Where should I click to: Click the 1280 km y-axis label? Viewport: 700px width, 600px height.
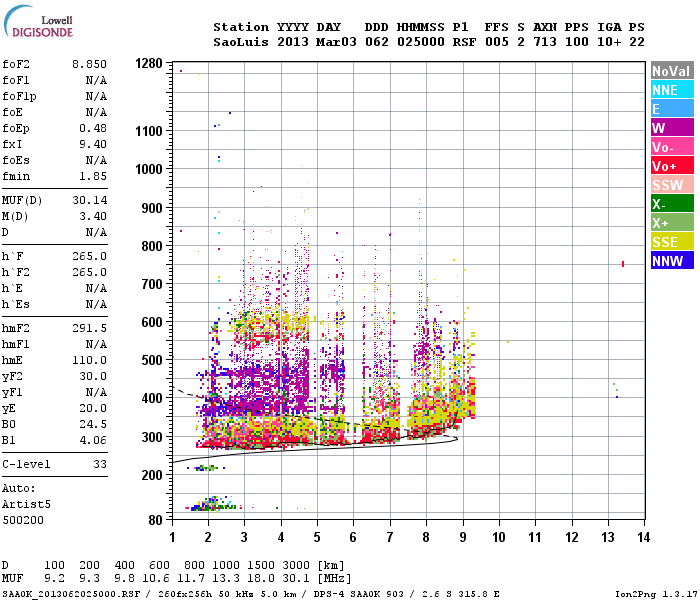(x=149, y=63)
